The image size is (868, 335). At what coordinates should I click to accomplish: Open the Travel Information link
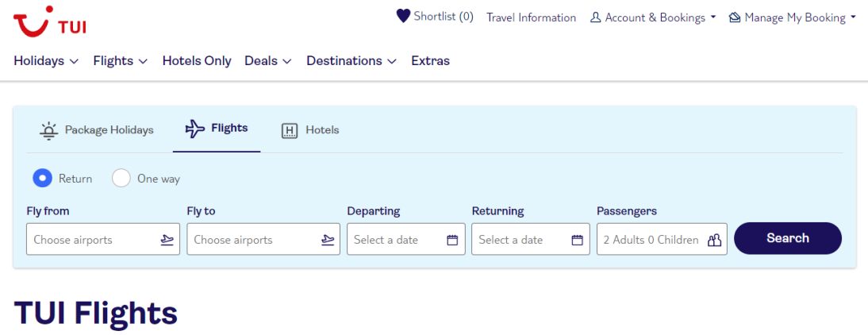coord(532,17)
